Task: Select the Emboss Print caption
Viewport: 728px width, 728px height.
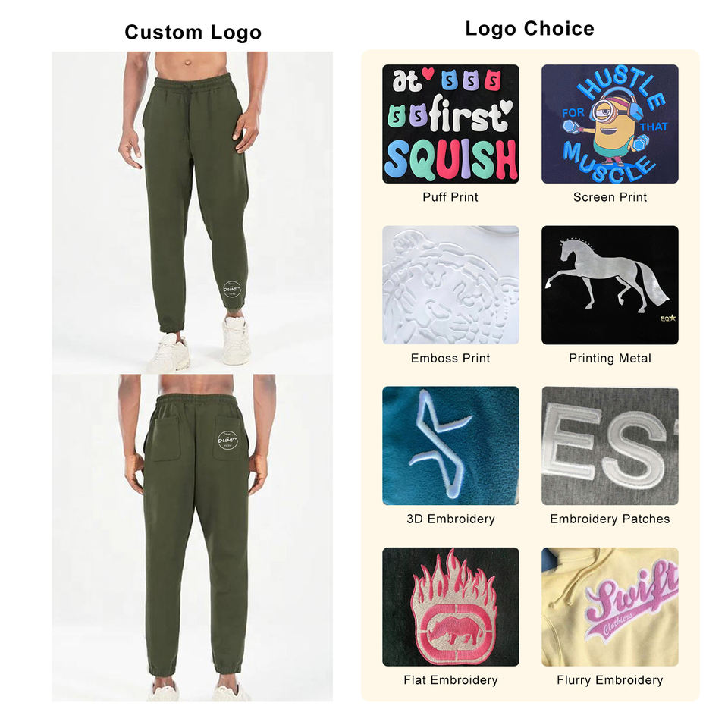Action: coord(450,359)
